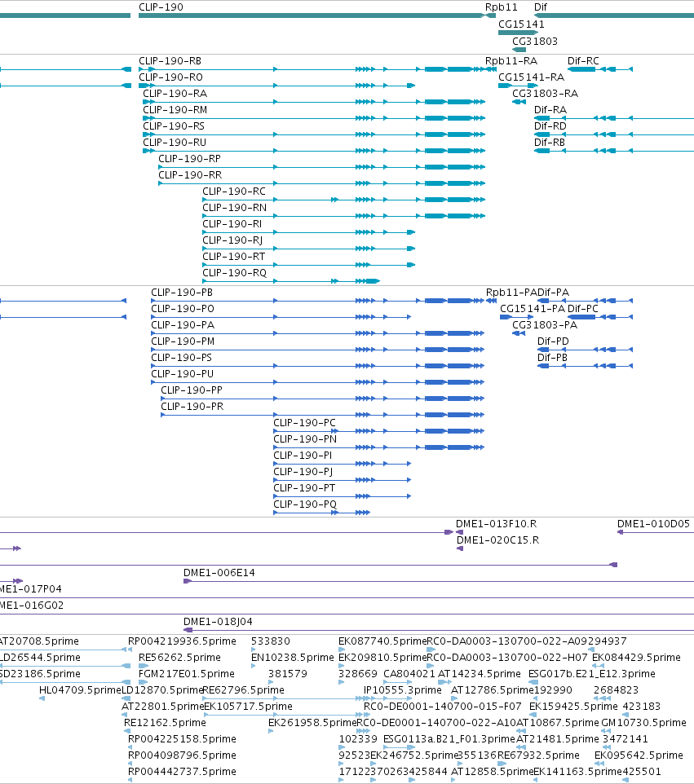Screen dimensions: 694x784
Task: Click protein CLIP-190-PI
Action: point(303,456)
